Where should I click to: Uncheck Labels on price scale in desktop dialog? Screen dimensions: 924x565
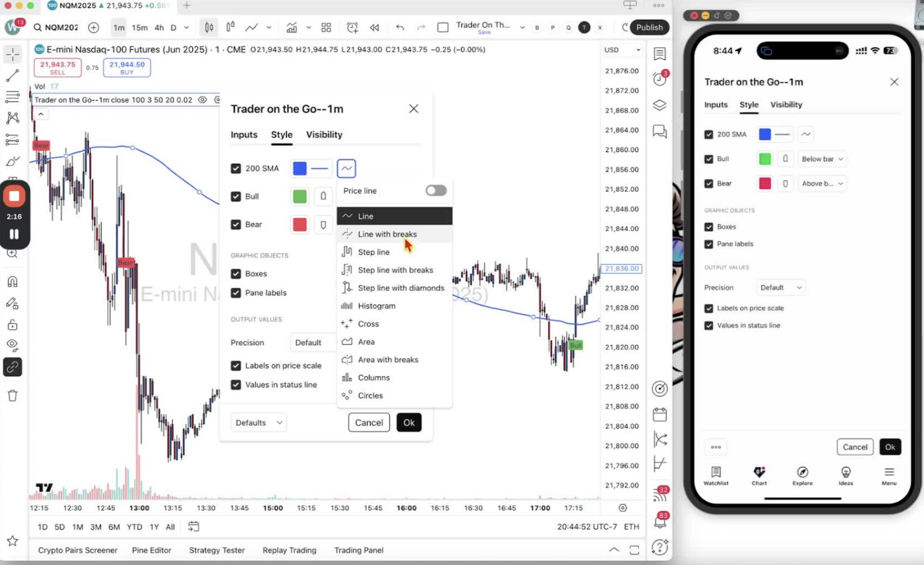point(236,366)
